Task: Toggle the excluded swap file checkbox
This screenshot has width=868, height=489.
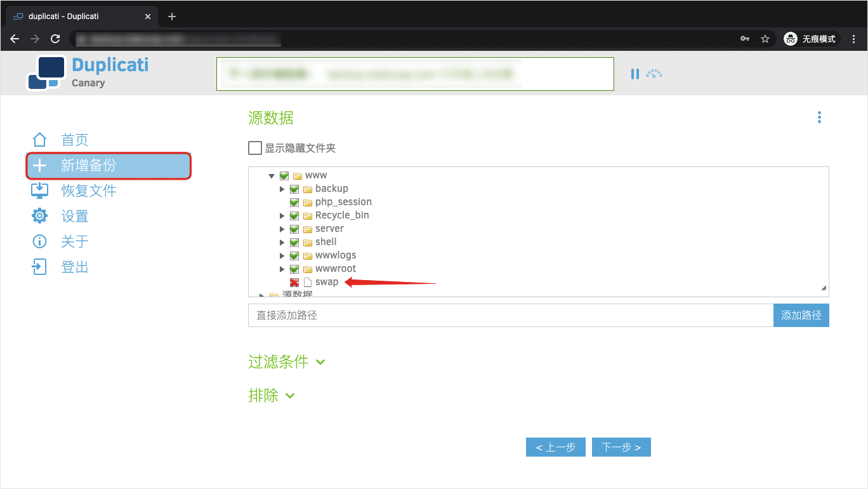Action: pyautogui.click(x=294, y=282)
